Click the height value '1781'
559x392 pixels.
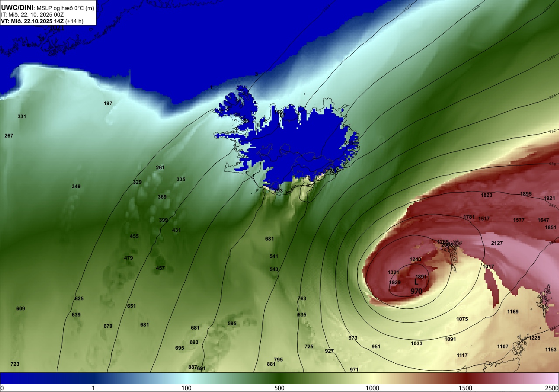pyautogui.click(x=469, y=217)
